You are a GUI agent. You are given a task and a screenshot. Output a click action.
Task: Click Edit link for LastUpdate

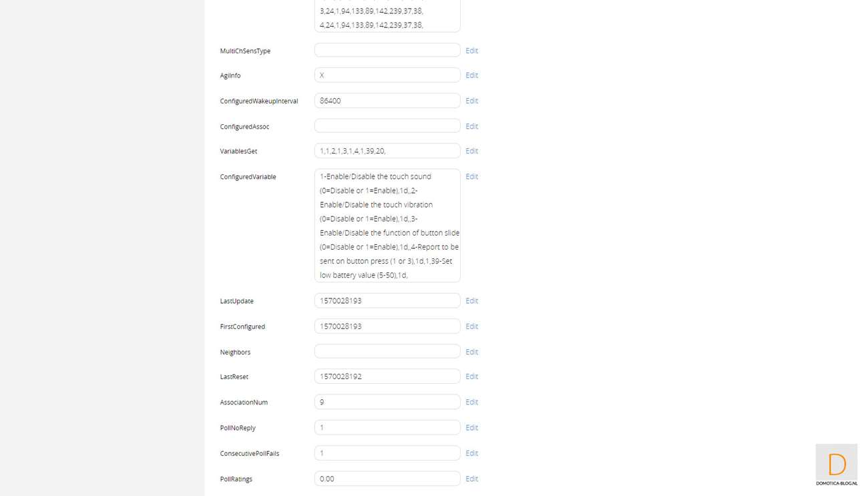tap(471, 301)
